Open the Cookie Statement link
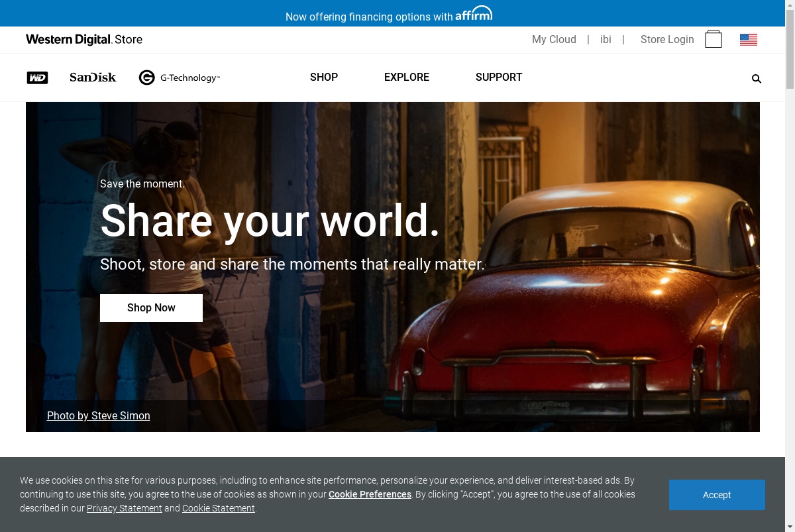Screen dimensions: 795x532 point(219,508)
